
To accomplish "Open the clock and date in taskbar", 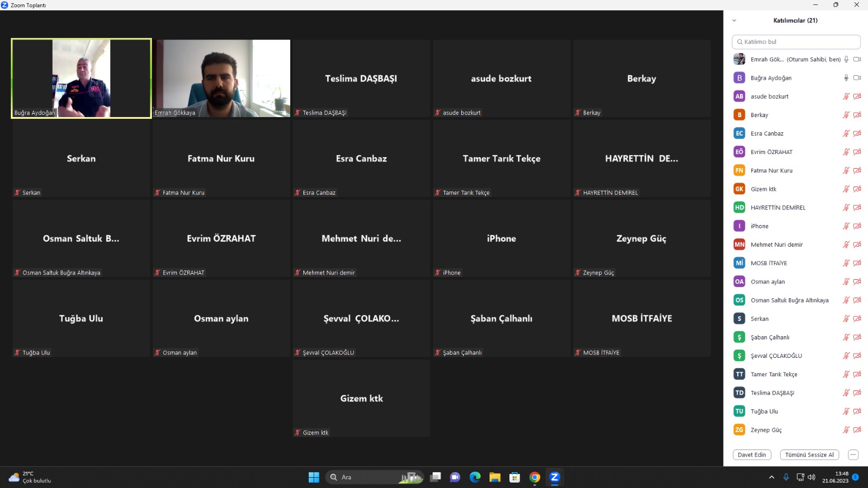I will coord(835,477).
